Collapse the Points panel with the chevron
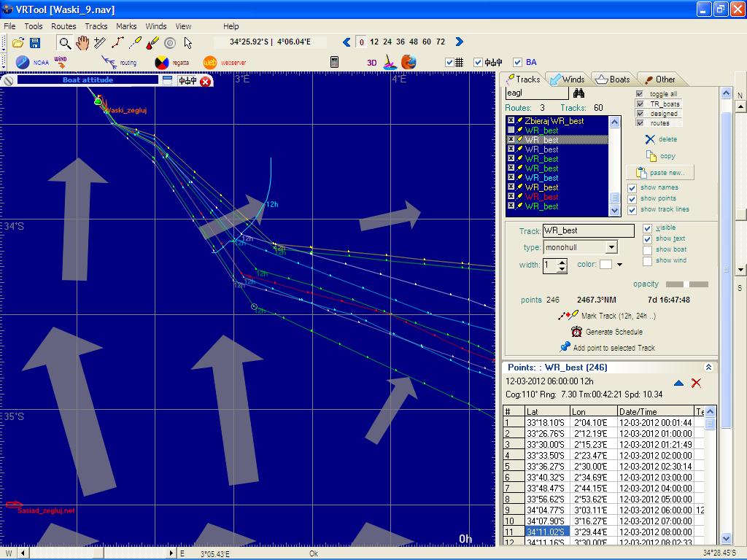Screen dimensions: 747x560 [708, 367]
